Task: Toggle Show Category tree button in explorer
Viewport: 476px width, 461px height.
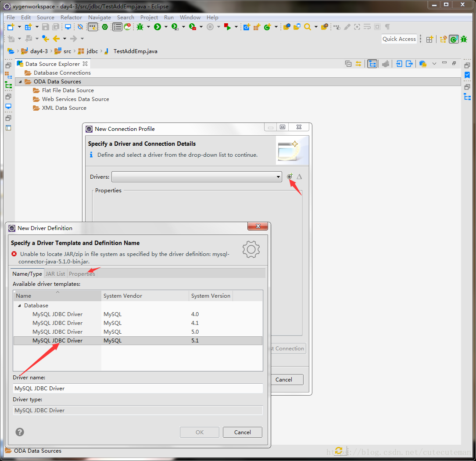Action: pos(372,64)
